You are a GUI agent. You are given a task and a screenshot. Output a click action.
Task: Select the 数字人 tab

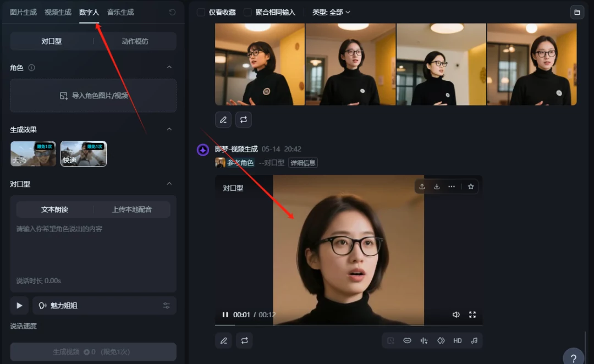(89, 12)
